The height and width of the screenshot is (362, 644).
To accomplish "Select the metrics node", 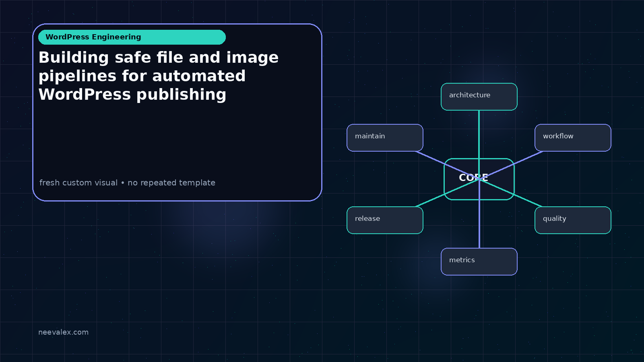I will (479, 261).
